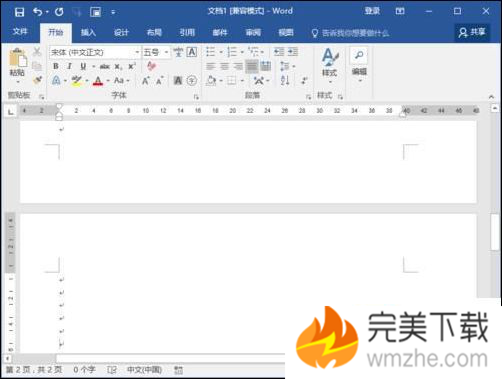This screenshot has height=379, width=502.
Task: Toggle Align Left paragraph alignment
Action: [210, 66]
